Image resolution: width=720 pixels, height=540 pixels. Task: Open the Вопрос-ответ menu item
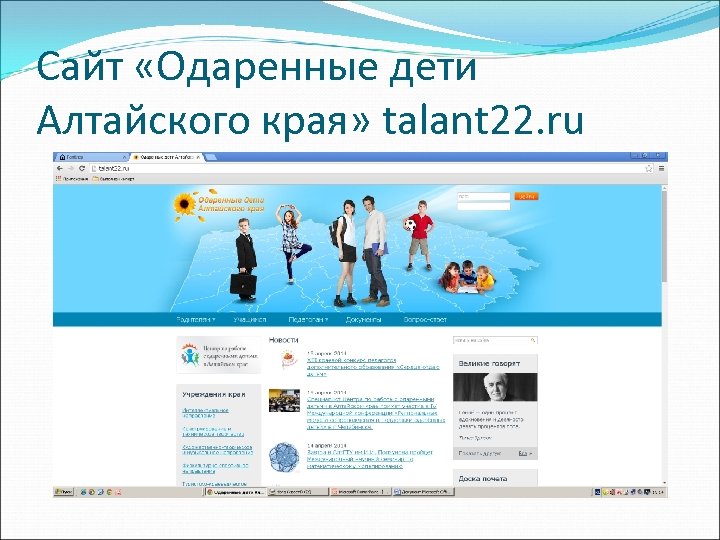click(x=425, y=320)
